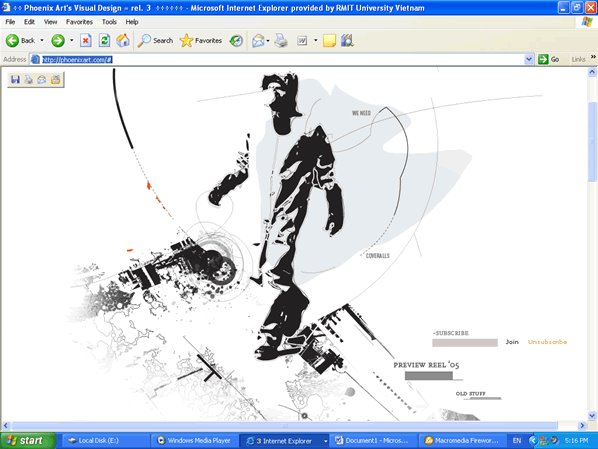Open the Discuss notes icon

(x=329, y=40)
